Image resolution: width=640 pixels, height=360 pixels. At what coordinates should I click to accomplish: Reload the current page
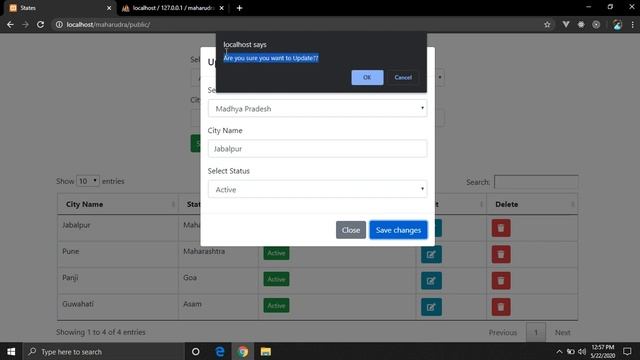click(x=40, y=24)
